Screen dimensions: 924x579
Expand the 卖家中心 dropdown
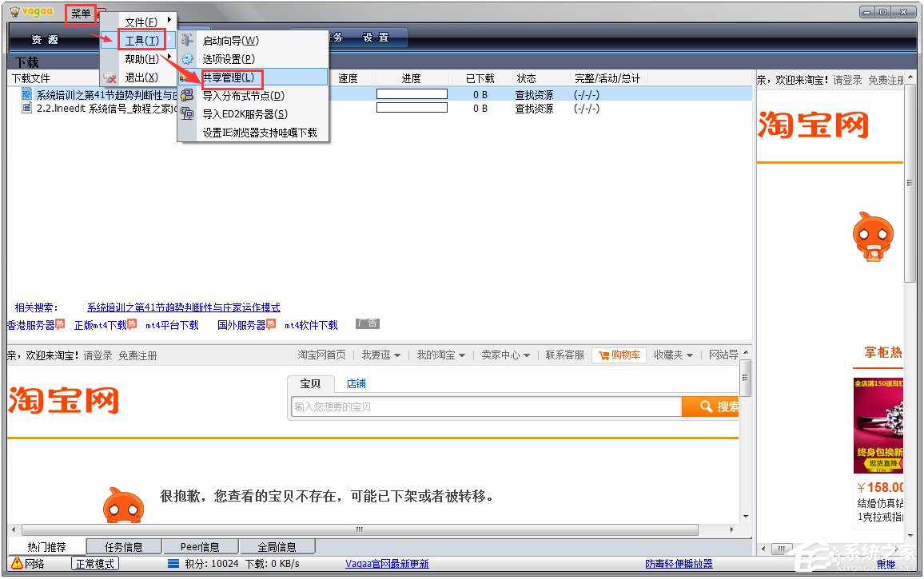(x=506, y=355)
